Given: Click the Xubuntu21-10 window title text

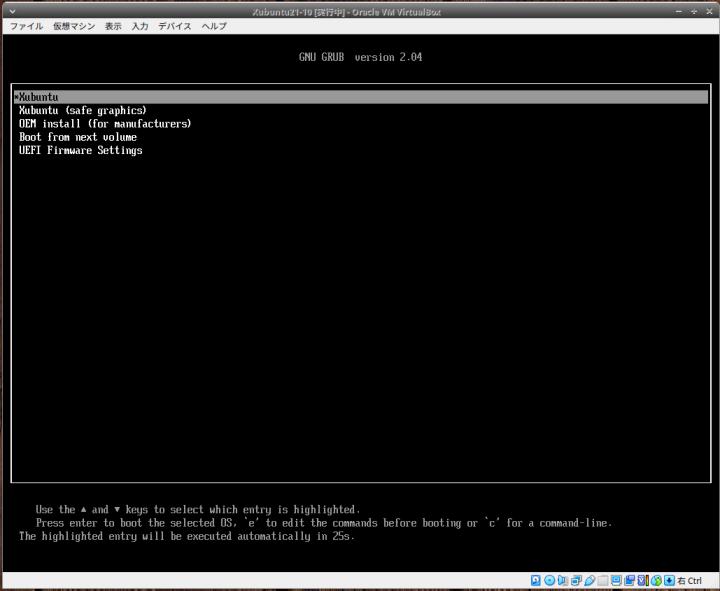Looking at the screenshot, I should point(347,12).
